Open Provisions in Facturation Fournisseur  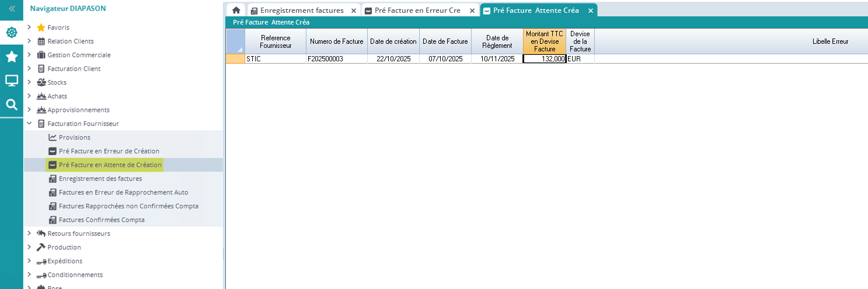(x=74, y=137)
